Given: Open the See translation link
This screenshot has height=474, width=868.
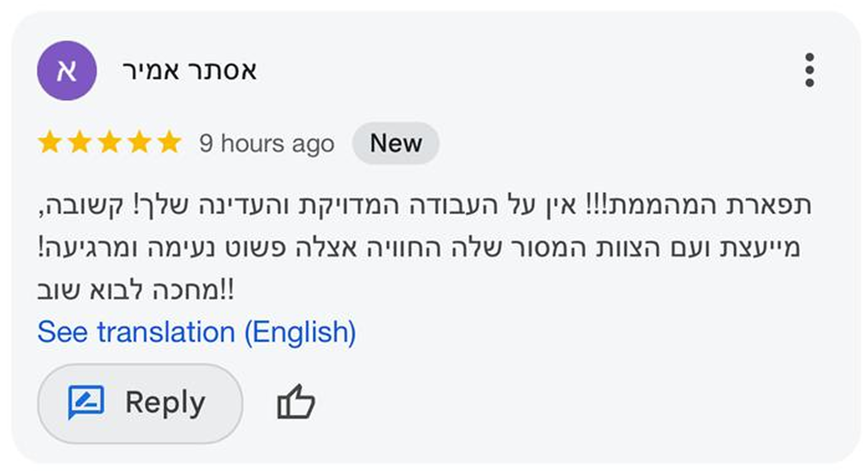Looking at the screenshot, I should click(196, 332).
